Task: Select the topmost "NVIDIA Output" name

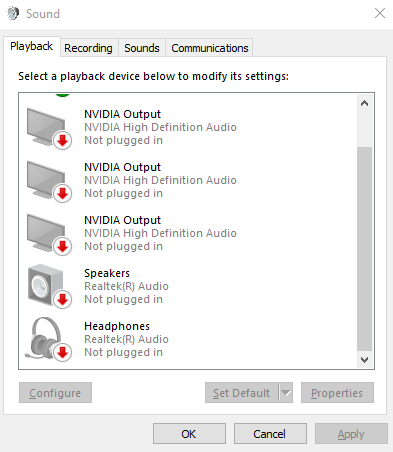Action: (x=122, y=114)
